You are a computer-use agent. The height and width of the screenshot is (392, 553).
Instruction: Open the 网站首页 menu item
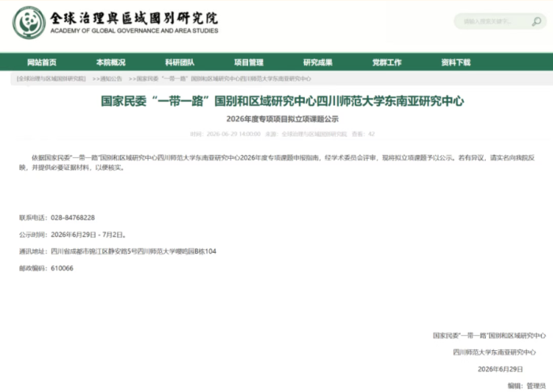pyautogui.click(x=42, y=62)
